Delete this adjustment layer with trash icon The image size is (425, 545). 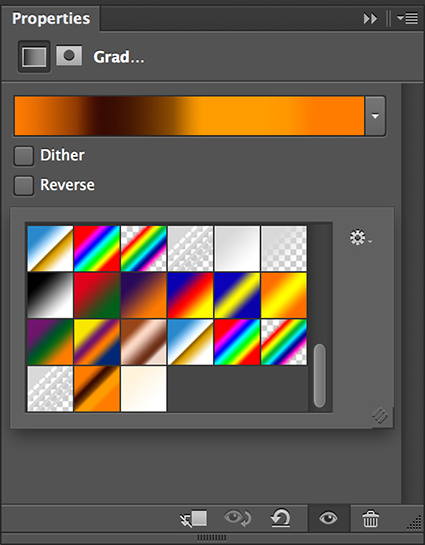point(370,519)
